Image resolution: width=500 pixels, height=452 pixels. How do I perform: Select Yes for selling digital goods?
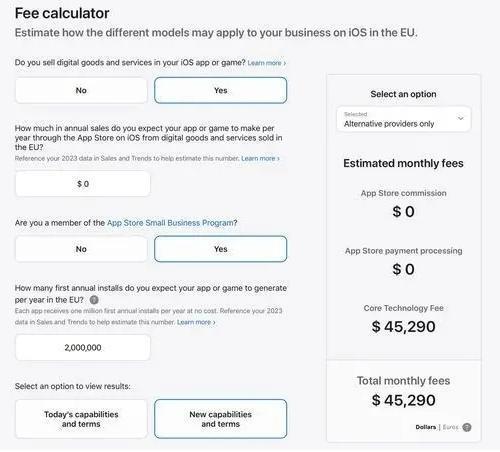pos(221,90)
